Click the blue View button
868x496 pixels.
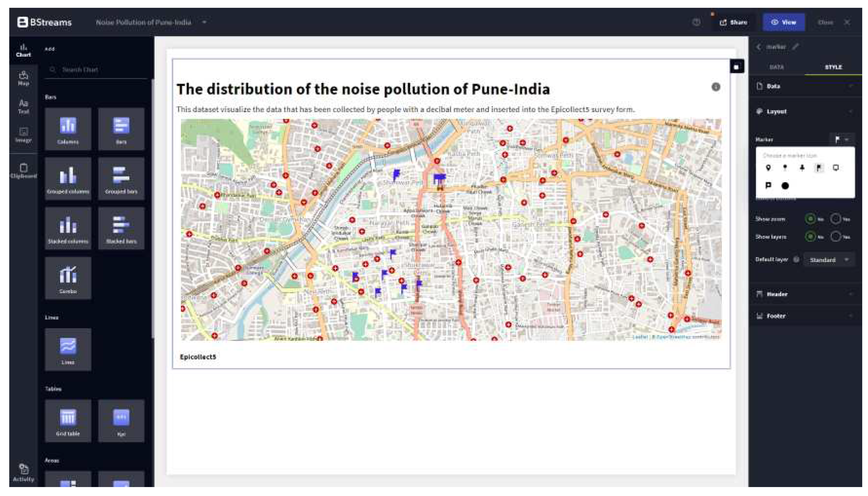pyautogui.click(x=784, y=23)
